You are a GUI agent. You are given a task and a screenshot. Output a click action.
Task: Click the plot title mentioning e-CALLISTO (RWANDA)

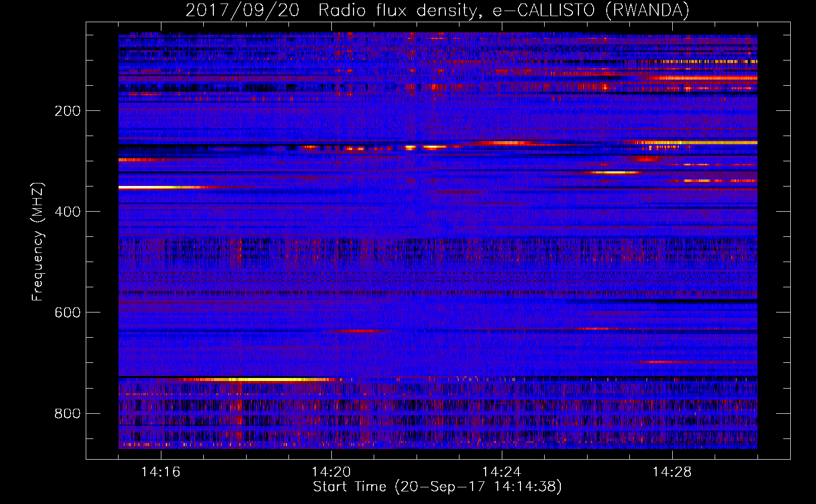pyautogui.click(x=437, y=10)
